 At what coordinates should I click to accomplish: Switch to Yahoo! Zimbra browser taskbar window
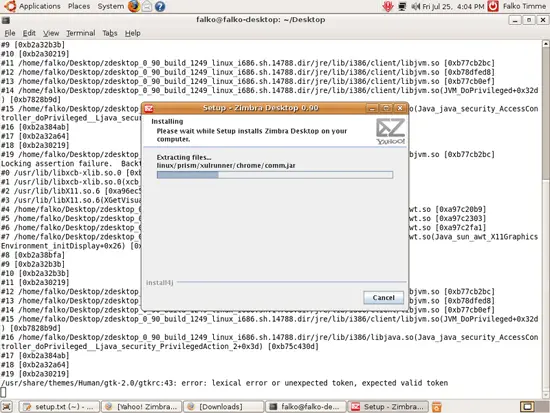[142, 407]
